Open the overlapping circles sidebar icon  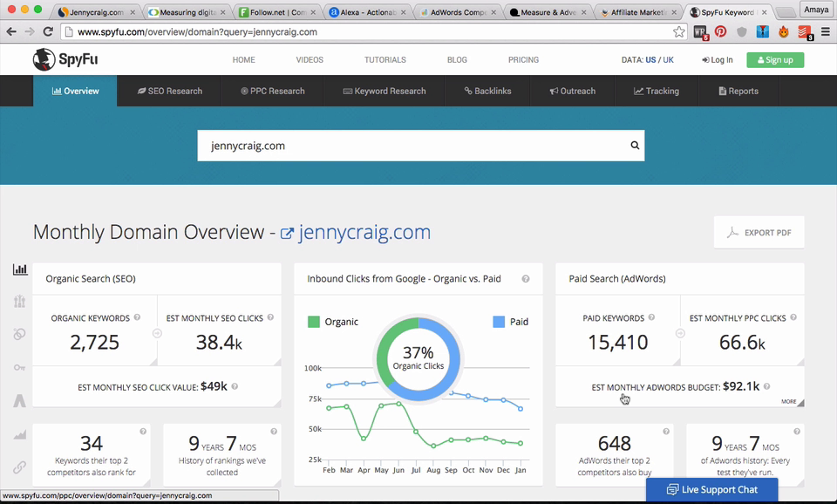[x=20, y=334]
